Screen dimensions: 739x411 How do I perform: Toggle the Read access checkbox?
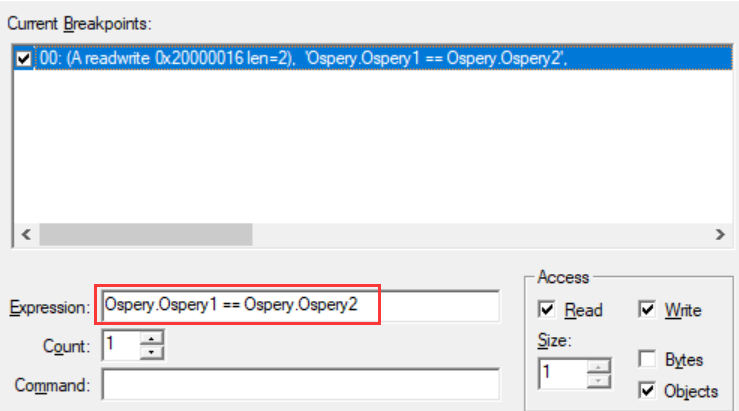pos(547,310)
